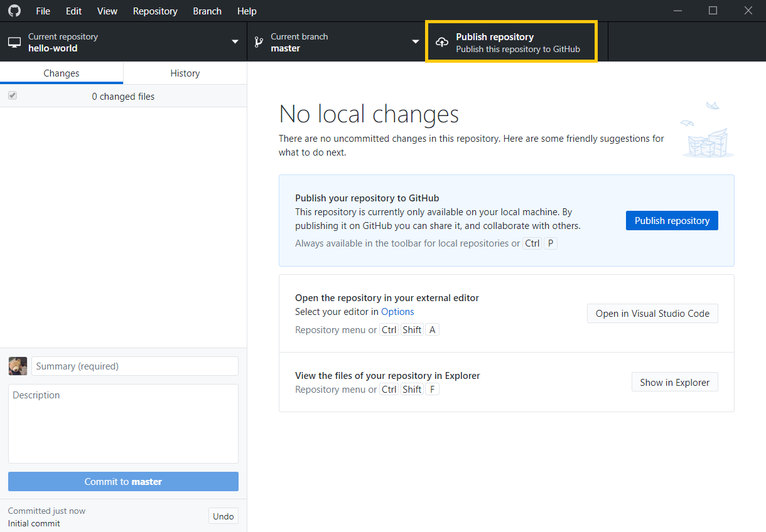Click Open in Visual Studio Code button

coord(652,313)
